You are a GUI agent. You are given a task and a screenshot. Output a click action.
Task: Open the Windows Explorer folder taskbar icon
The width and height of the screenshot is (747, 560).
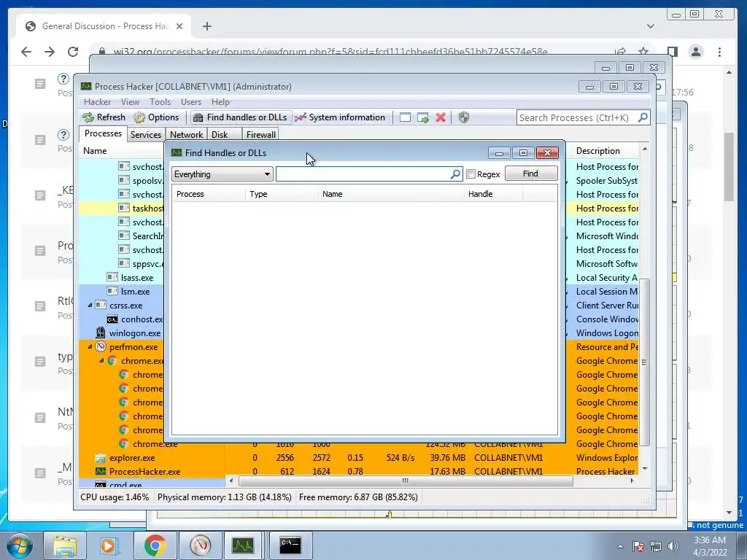(65, 545)
